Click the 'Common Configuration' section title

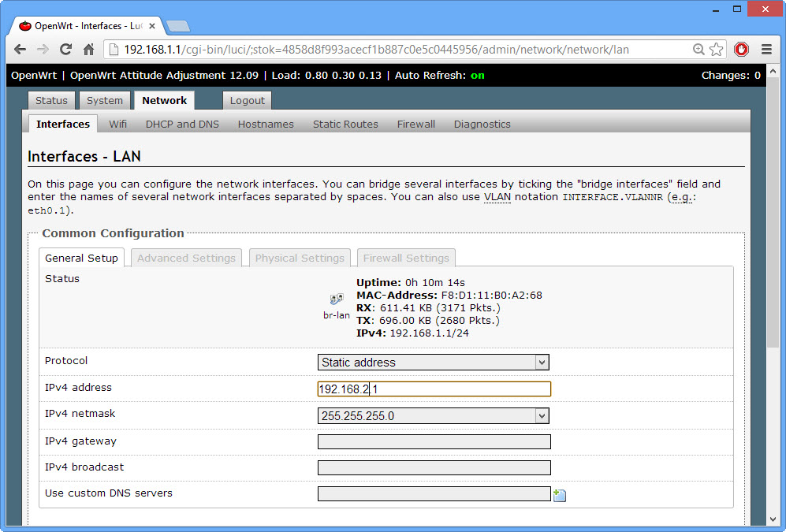tap(113, 233)
